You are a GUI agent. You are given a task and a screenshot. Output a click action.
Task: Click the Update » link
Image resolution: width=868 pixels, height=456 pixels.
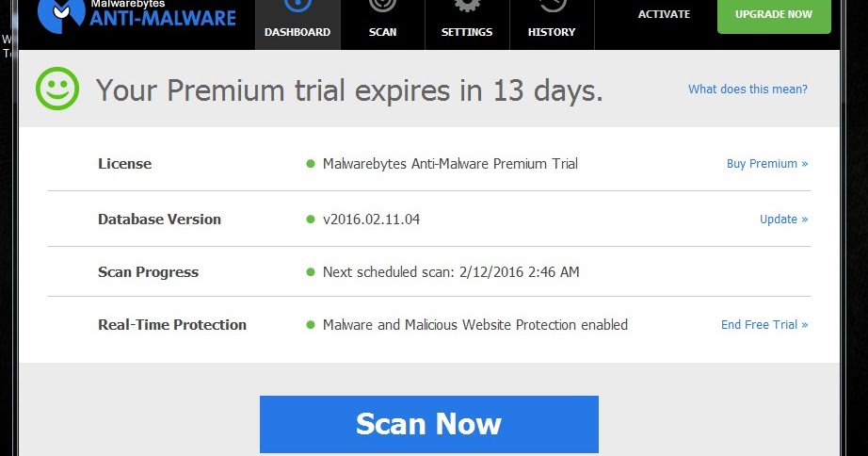click(x=783, y=220)
